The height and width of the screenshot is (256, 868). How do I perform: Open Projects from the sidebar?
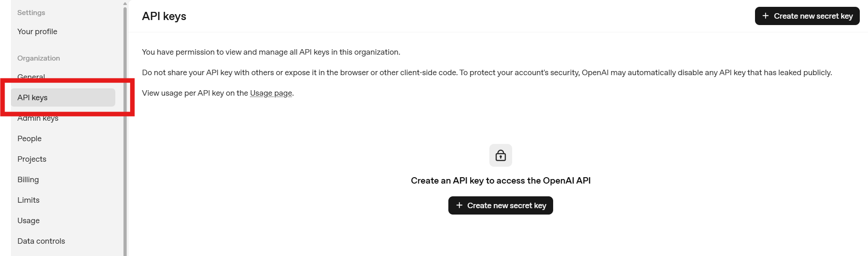32,159
